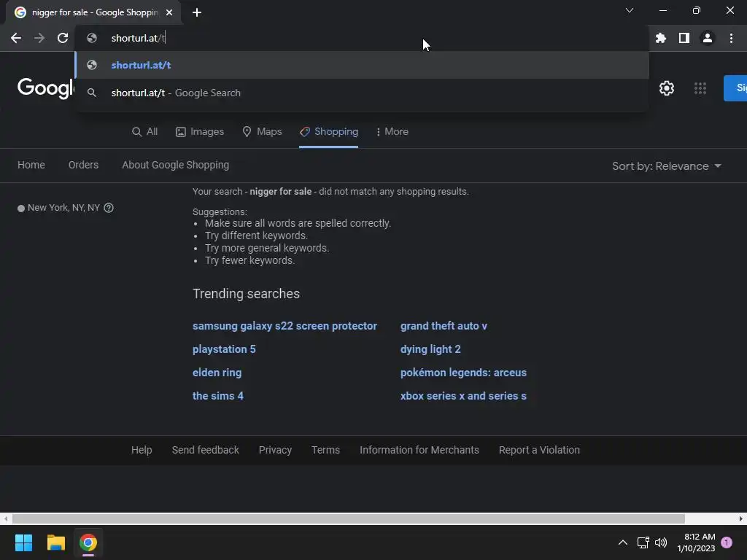The width and height of the screenshot is (747, 560).
Task: Open the Windows Start menu
Action: point(23,542)
